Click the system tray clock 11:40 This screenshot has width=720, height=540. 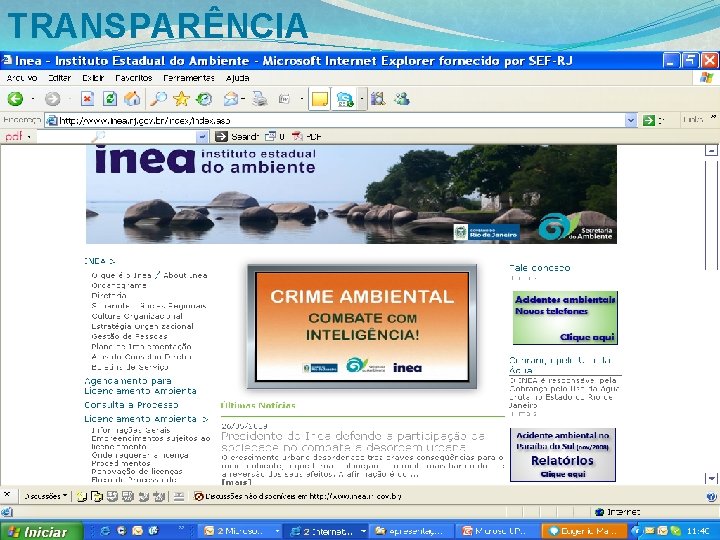[x=698, y=531]
